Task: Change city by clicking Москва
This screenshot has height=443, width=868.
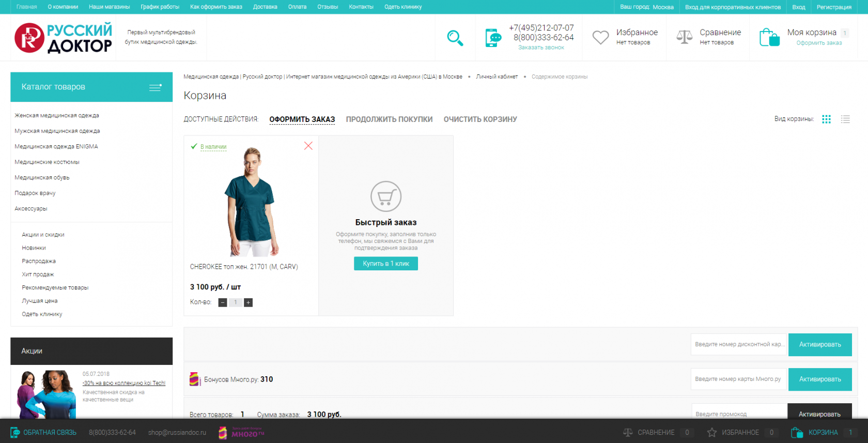Action: coord(663,7)
